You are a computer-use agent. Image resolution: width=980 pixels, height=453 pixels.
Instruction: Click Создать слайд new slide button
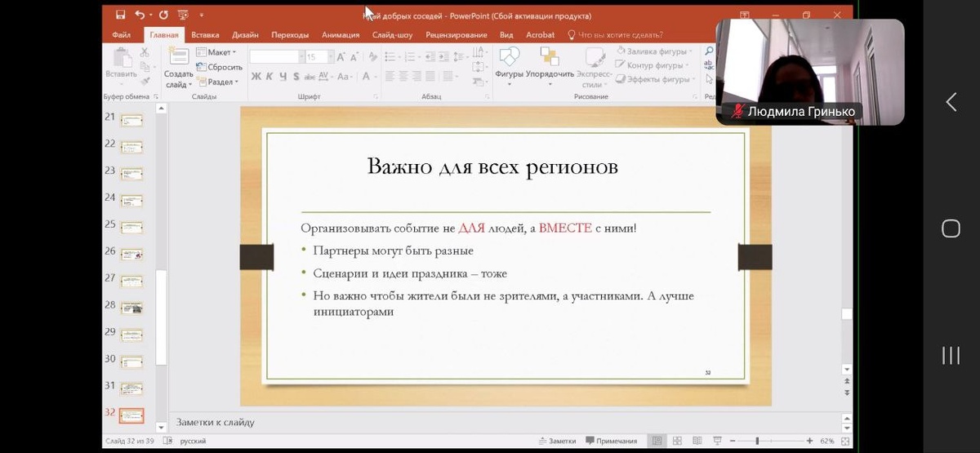(178, 67)
